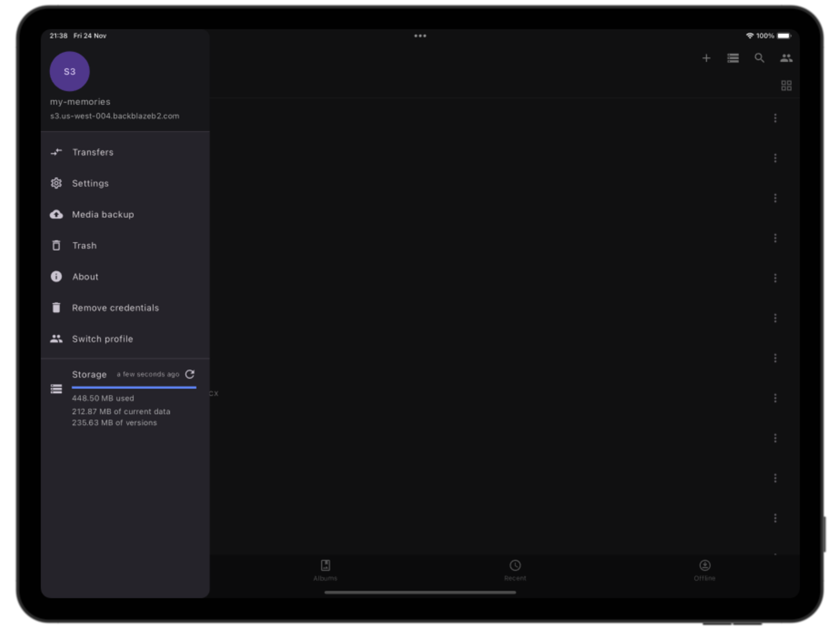This screenshot has width=840, height=630.
Task: Click the s3.us-west-004.backblazeb2.com endpoint text
Action: pyautogui.click(x=115, y=116)
